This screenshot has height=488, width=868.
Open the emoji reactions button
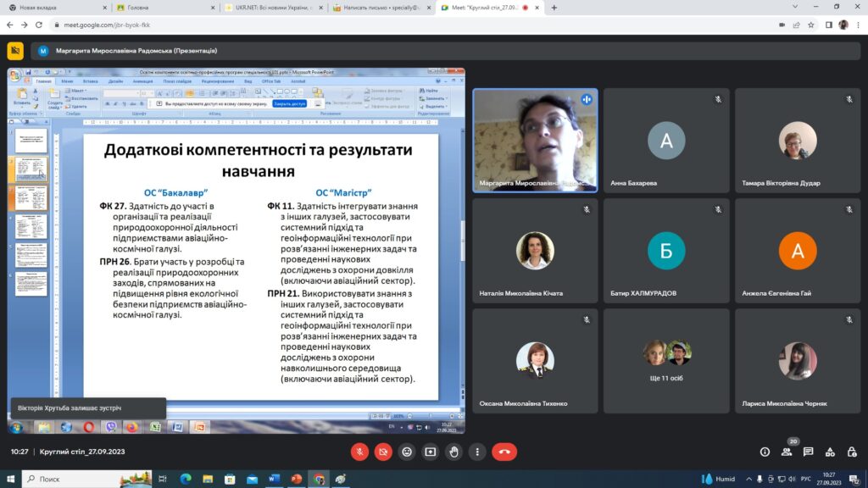click(x=407, y=452)
